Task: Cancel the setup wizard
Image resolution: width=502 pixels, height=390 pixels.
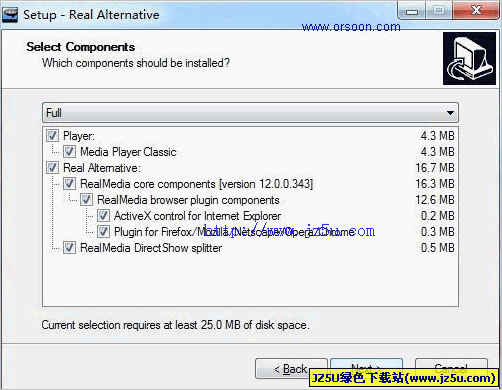Action: tap(451, 369)
